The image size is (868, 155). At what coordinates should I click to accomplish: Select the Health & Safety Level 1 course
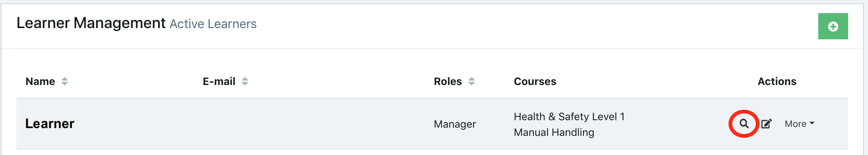click(x=569, y=116)
